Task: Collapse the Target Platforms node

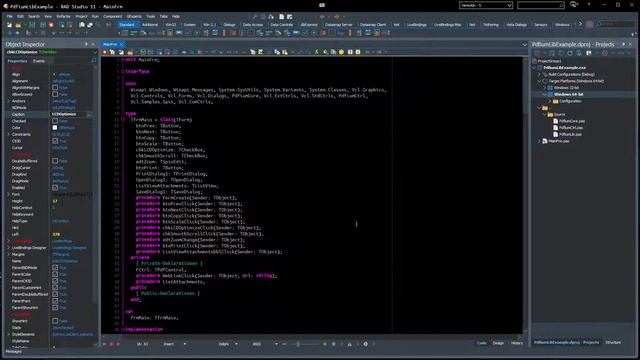Action: 539,81
